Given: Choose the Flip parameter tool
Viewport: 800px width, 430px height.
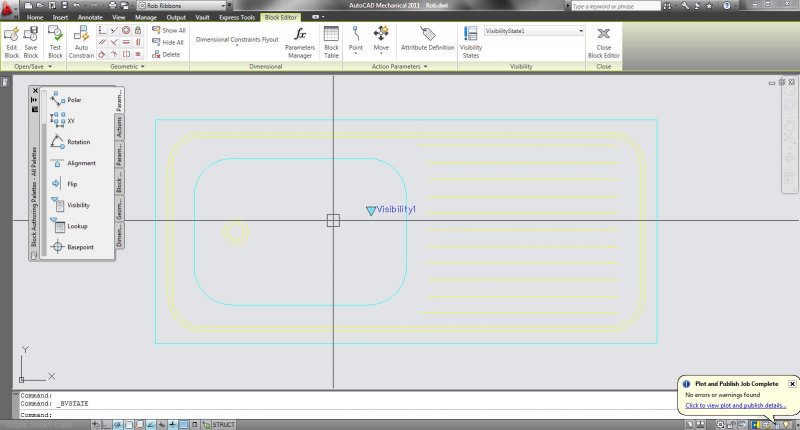Looking at the screenshot, I should click(x=66, y=184).
